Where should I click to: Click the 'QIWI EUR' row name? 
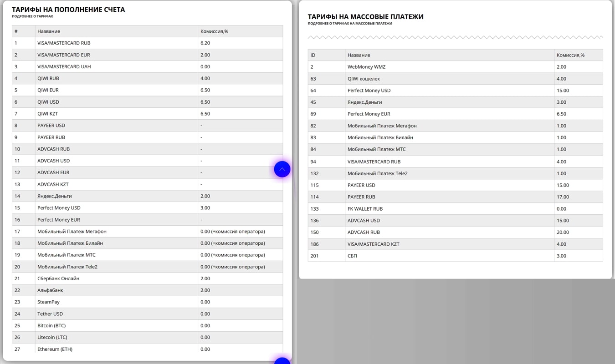tap(48, 90)
